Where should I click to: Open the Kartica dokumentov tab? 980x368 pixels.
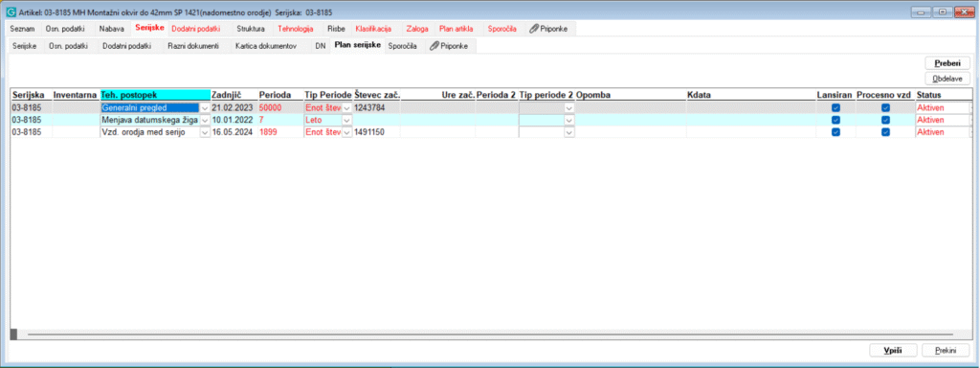point(266,46)
